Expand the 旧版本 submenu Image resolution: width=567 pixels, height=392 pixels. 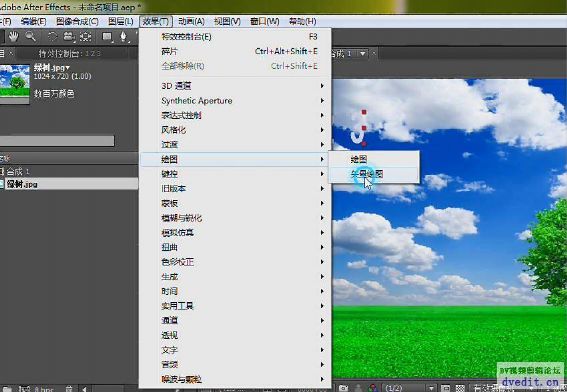235,189
